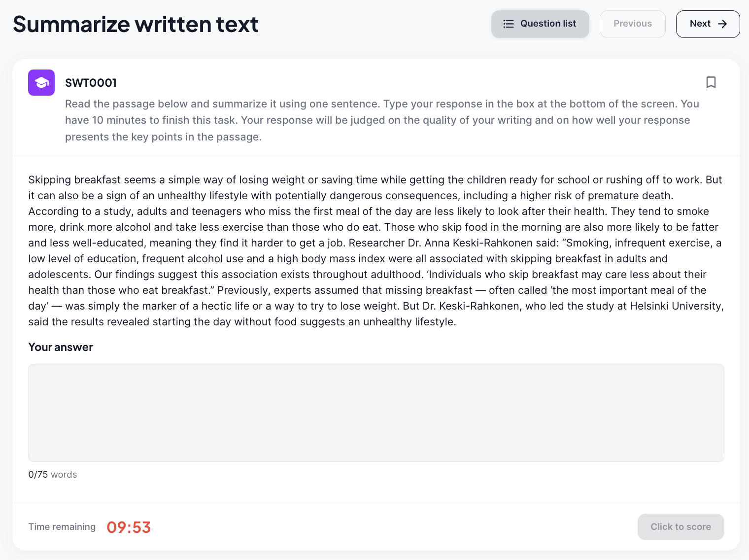Click the Time remaining label

click(x=62, y=527)
